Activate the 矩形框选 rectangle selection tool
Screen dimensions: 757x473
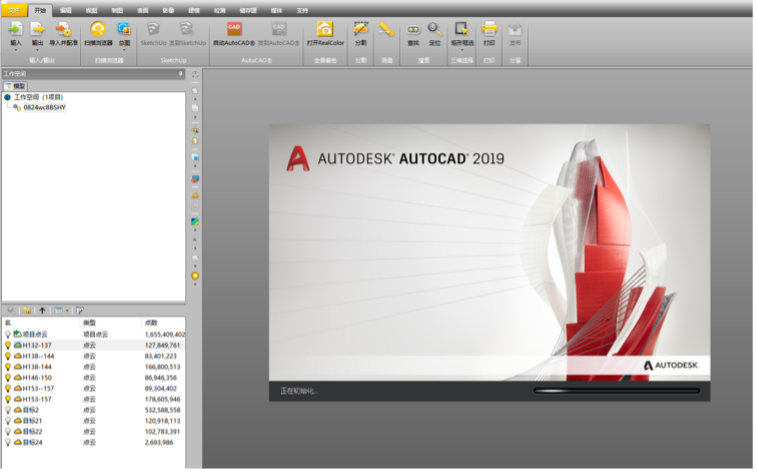pyautogui.click(x=462, y=29)
